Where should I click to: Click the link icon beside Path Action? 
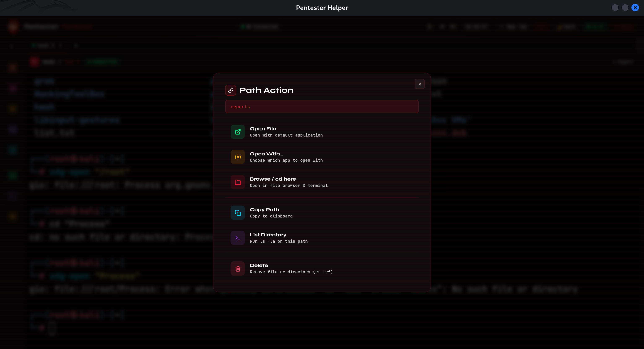point(231,90)
